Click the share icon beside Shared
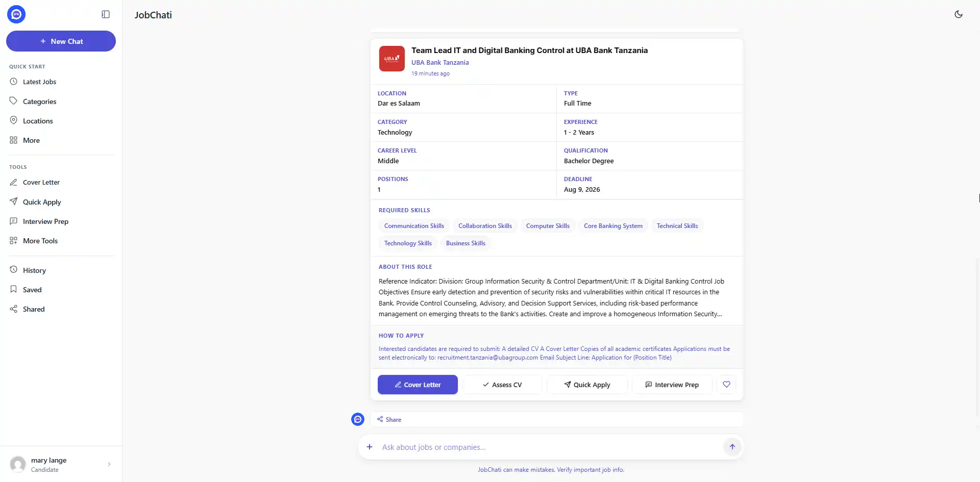The image size is (980, 482). pyautogui.click(x=14, y=309)
